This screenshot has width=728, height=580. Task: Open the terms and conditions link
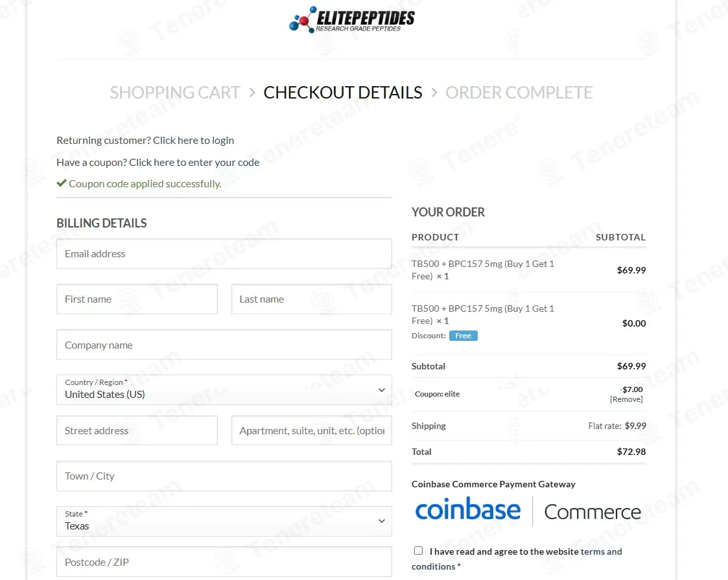point(601,551)
